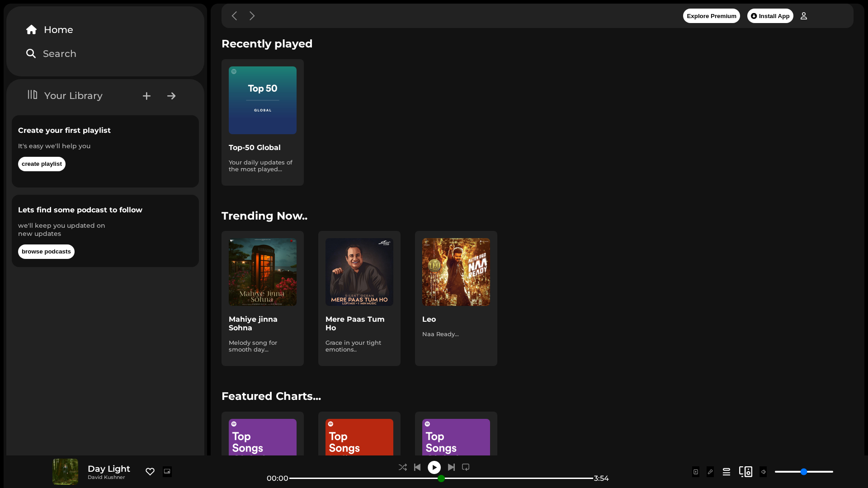Viewport: 868px width, 488px height.
Task: Click the Trending Now heading
Action: point(264,216)
